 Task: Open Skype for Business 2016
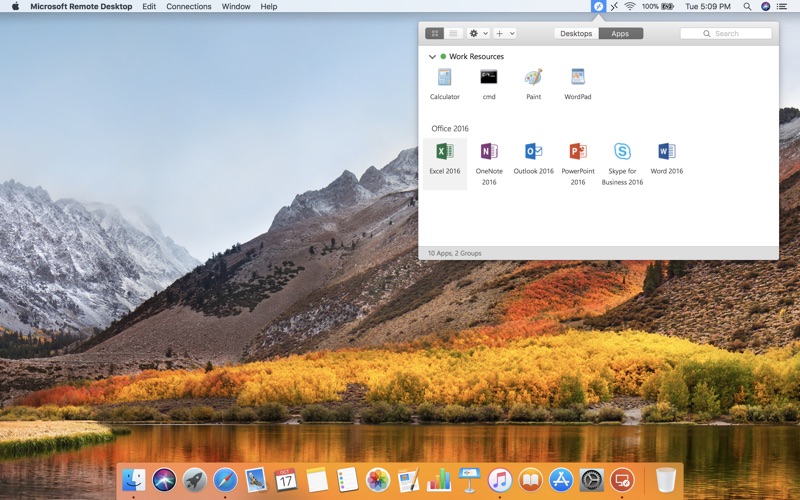tap(622, 152)
